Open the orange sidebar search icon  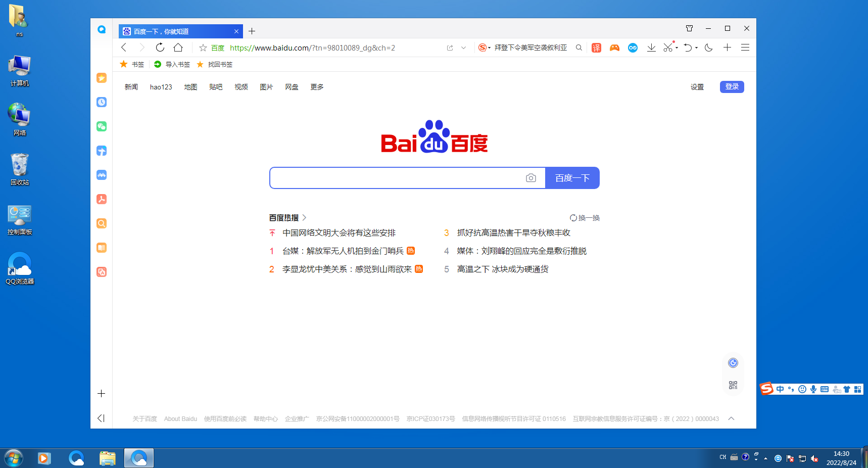coord(102,223)
